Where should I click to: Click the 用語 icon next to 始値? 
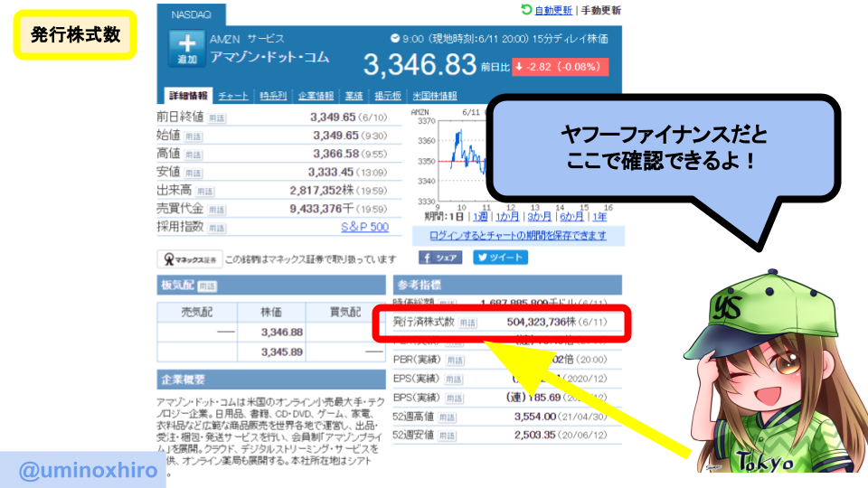(193, 136)
